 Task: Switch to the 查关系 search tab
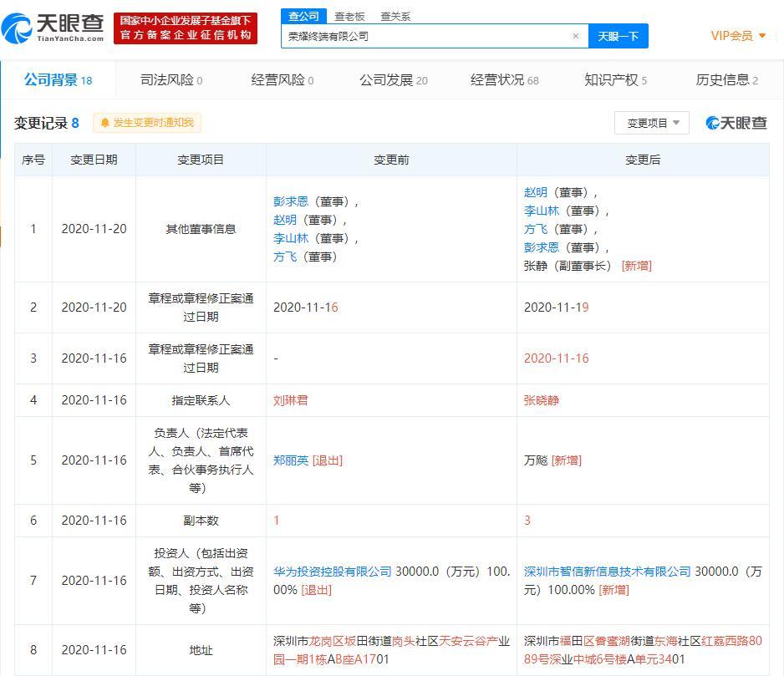(395, 17)
